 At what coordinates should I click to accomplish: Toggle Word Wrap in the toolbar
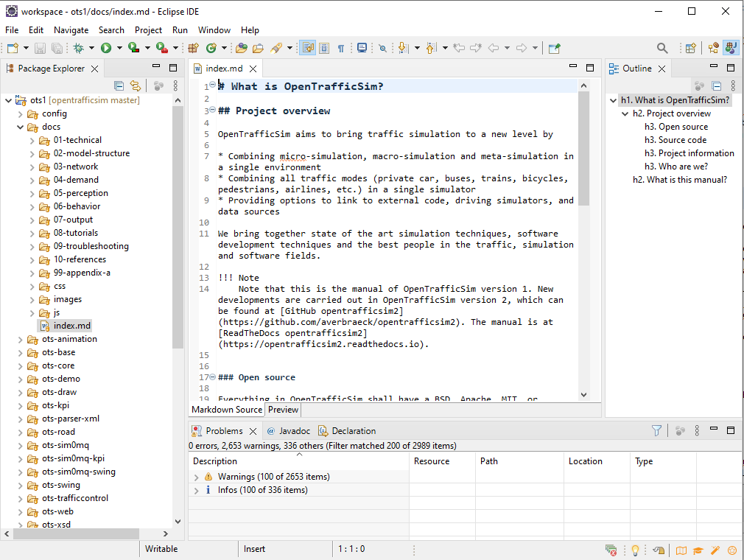pos(308,48)
